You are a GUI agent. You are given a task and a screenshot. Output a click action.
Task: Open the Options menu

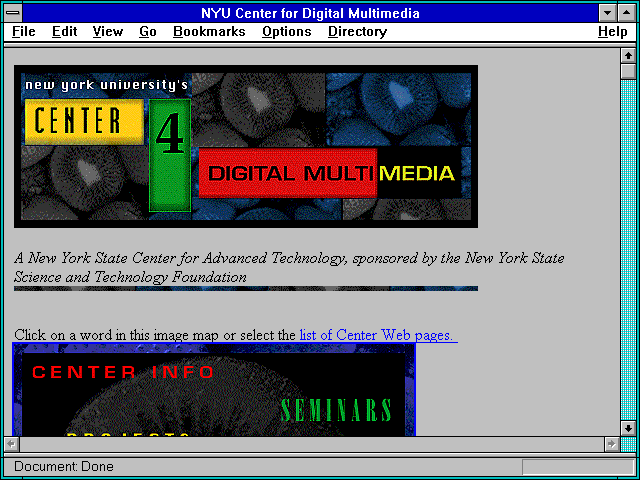pyautogui.click(x=287, y=32)
